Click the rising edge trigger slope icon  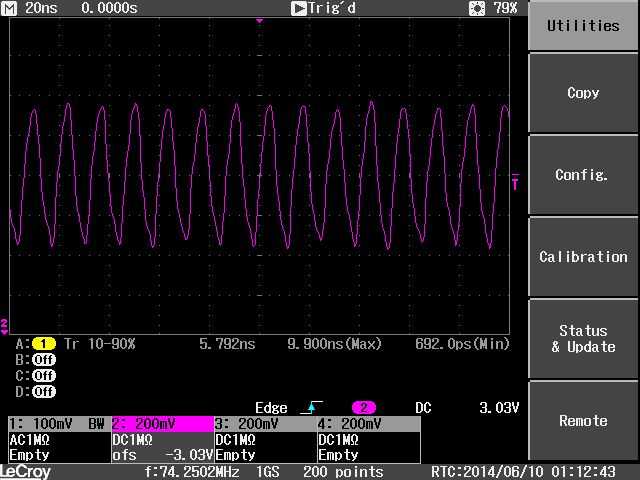tap(311, 407)
